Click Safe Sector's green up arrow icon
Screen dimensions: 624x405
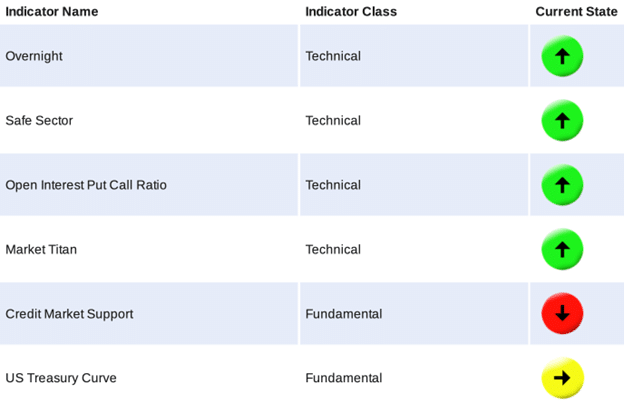562,120
